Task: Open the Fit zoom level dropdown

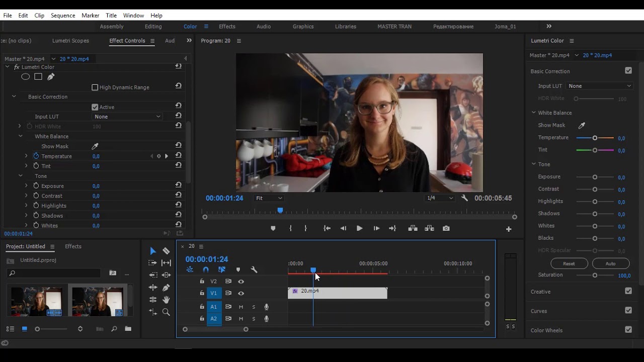Action: (x=269, y=198)
